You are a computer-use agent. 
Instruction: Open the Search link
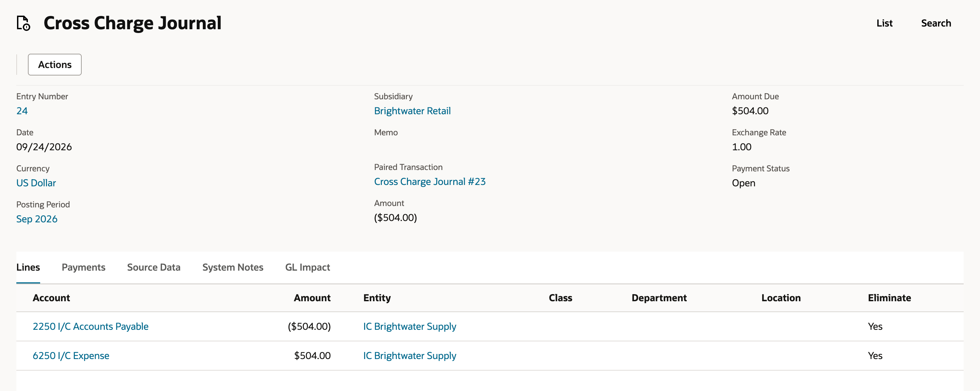936,23
